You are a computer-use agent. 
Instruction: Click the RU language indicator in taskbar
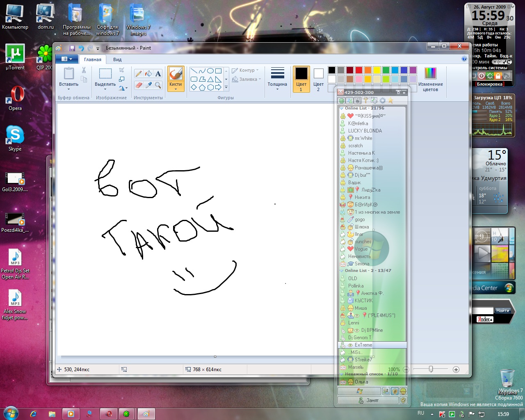coord(421,413)
